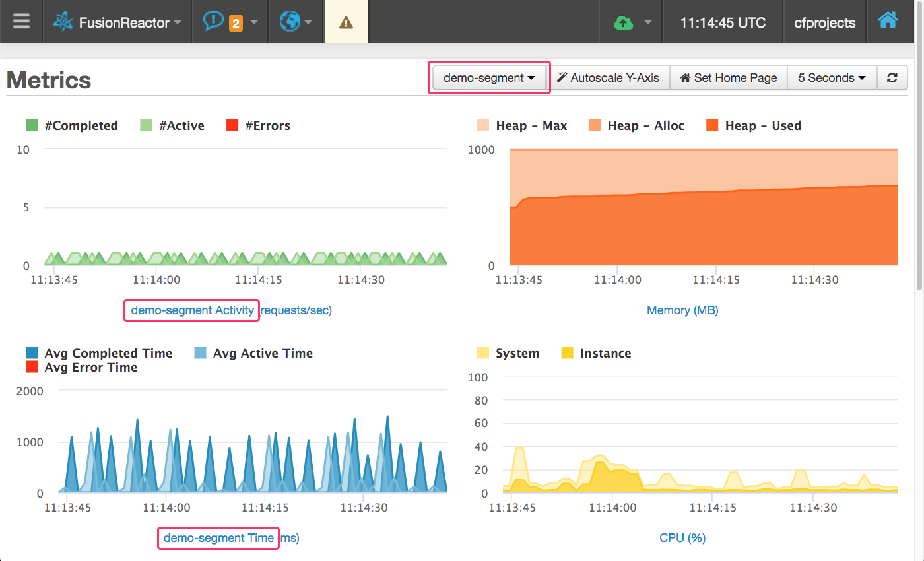Screen dimensions: 924x561
Task: Click the refresh icon button
Action: 892,78
